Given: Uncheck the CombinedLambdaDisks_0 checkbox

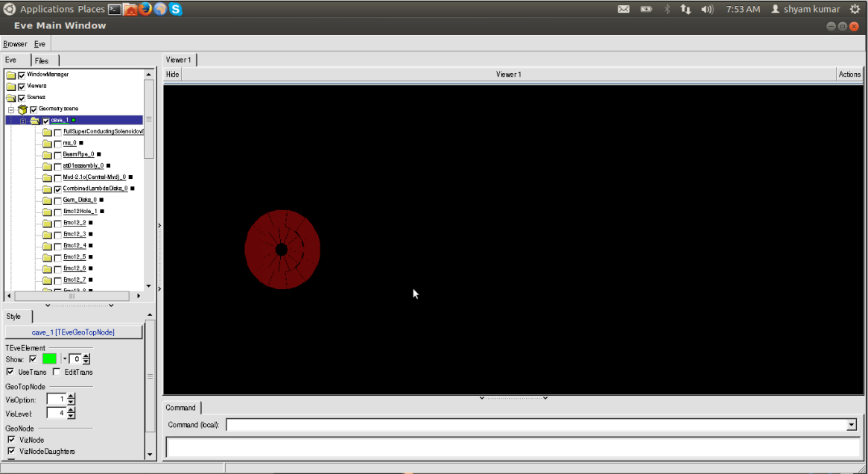Looking at the screenshot, I should (x=57, y=189).
